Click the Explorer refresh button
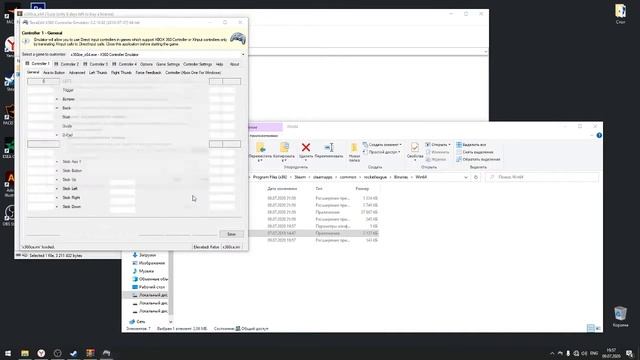The height and width of the screenshot is (360, 640). [x=476, y=177]
